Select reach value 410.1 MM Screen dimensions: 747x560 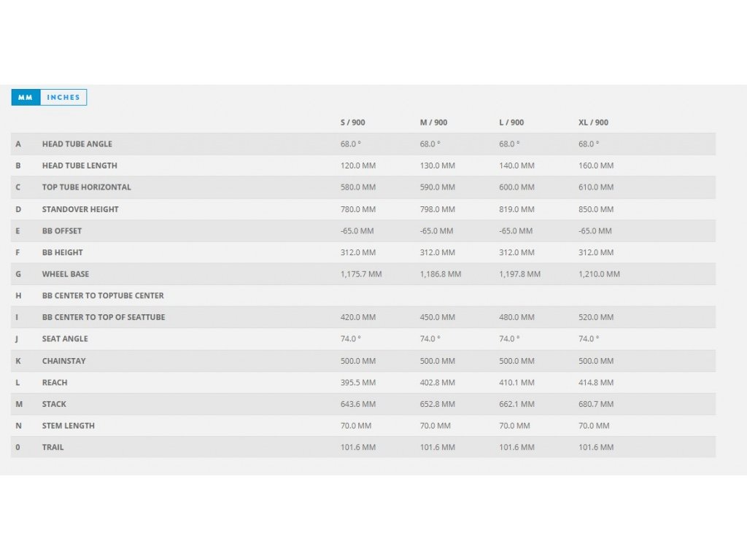pyautogui.click(x=516, y=382)
